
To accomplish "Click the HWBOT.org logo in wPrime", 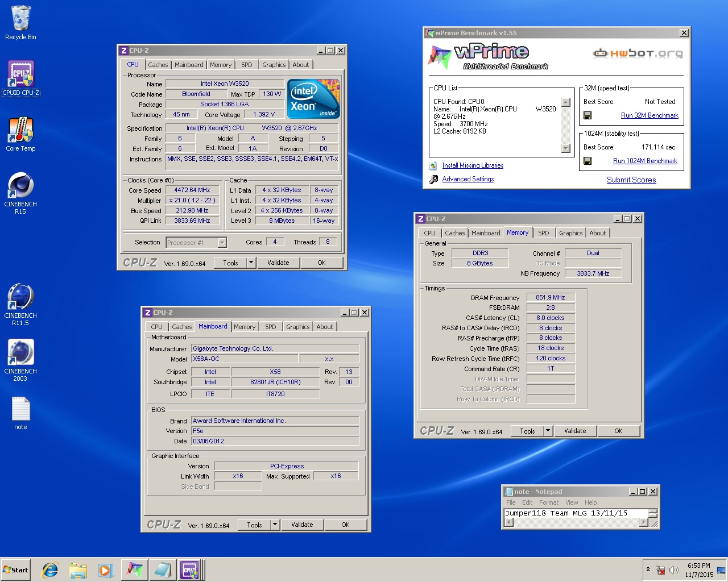I will coord(638,53).
